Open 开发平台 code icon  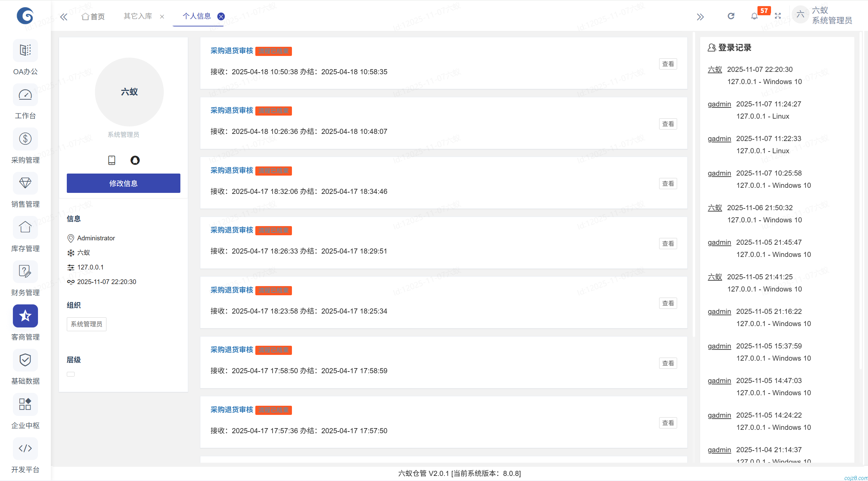pos(25,449)
